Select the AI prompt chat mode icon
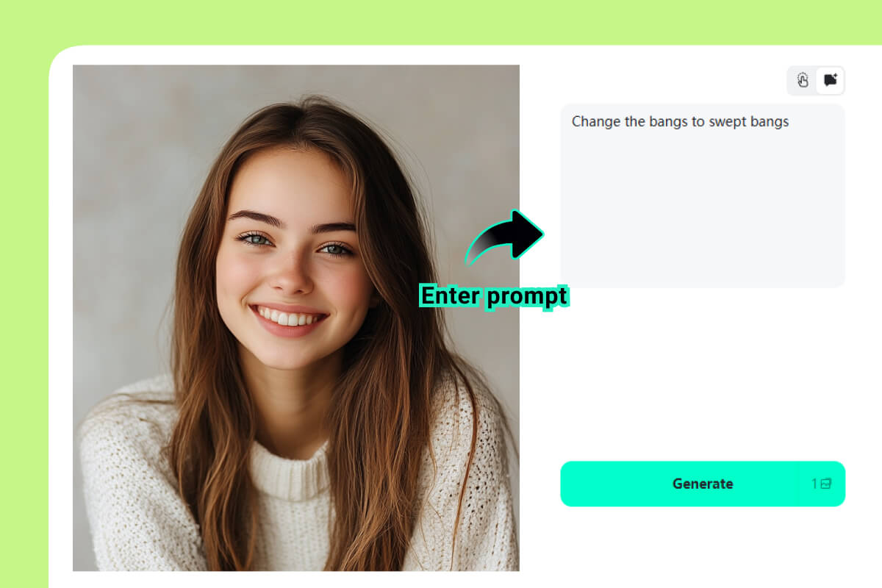Viewport: 882px width, 588px height. pos(830,81)
